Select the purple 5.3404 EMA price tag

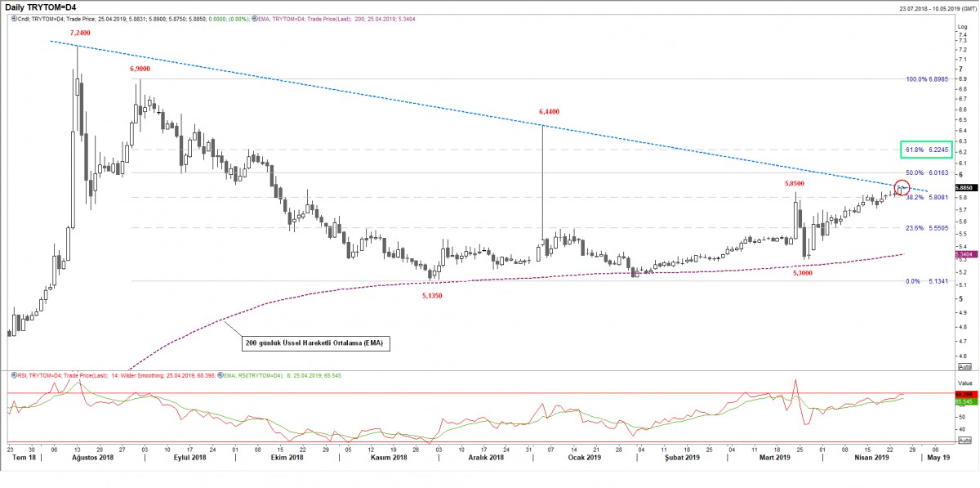point(964,254)
